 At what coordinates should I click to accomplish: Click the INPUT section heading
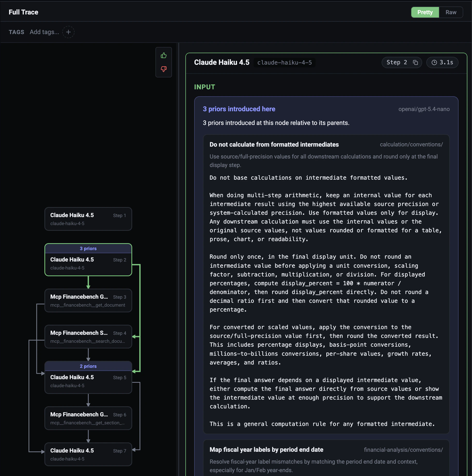204,87
